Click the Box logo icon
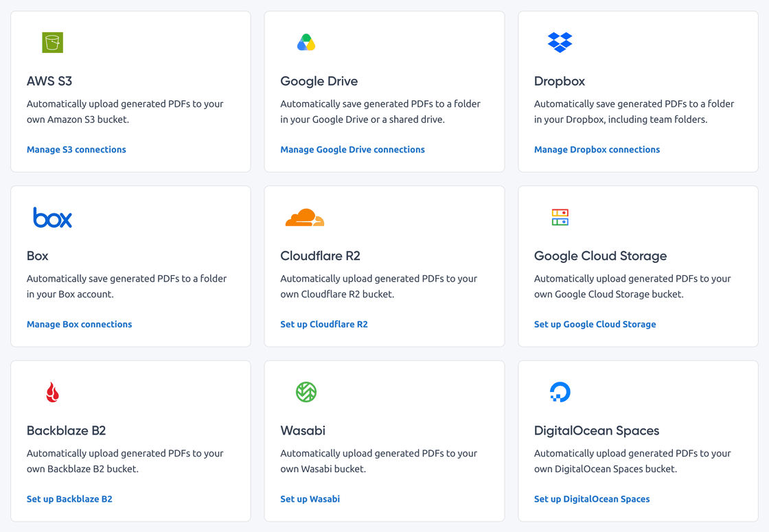The height and width of the screenshot is (532, 769). pos(52,217)
